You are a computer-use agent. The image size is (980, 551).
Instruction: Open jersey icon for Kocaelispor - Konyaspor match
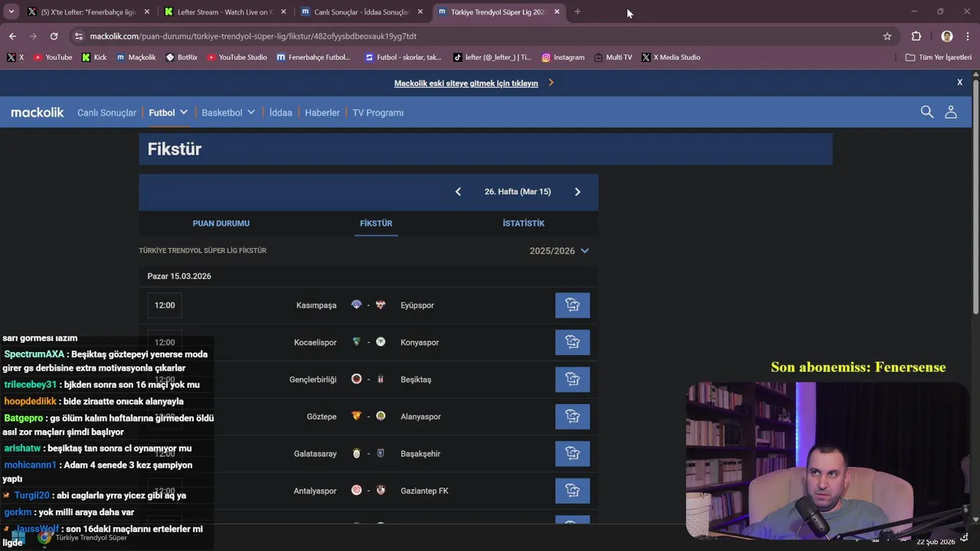[573, 342]
